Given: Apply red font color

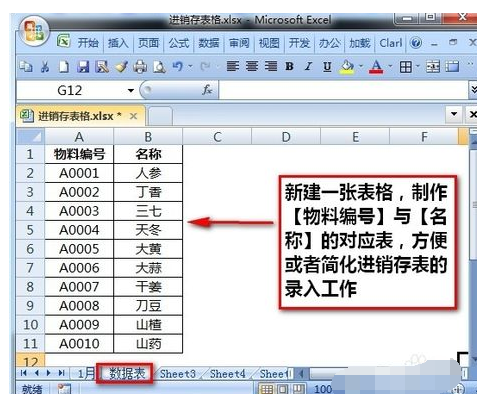Looking at the screenshot, I should click(x=376, y=67).
